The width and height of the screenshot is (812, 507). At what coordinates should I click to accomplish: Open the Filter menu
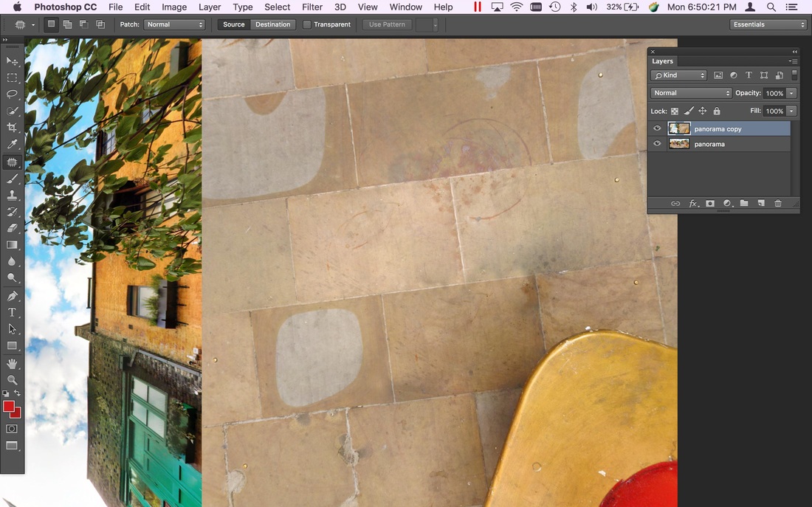[312, 7]
